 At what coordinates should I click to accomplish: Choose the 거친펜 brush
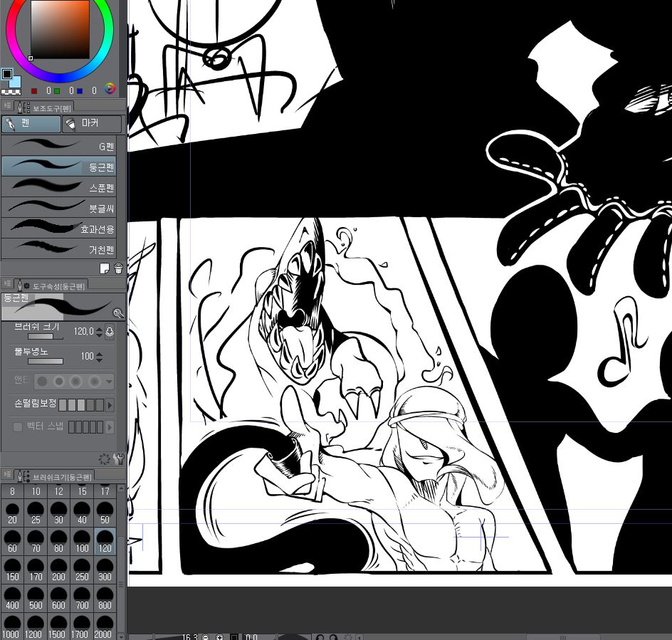coord(59,248)
